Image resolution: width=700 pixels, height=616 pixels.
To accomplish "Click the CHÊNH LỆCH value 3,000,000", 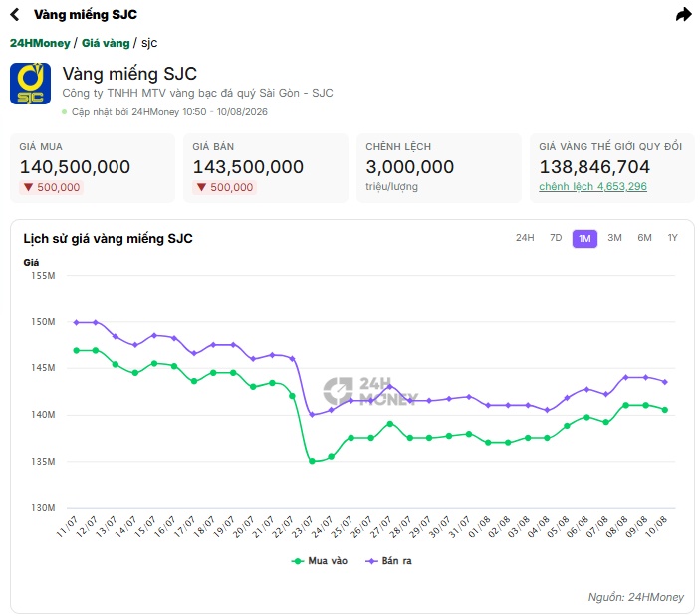I will click(x=410, y=167).
